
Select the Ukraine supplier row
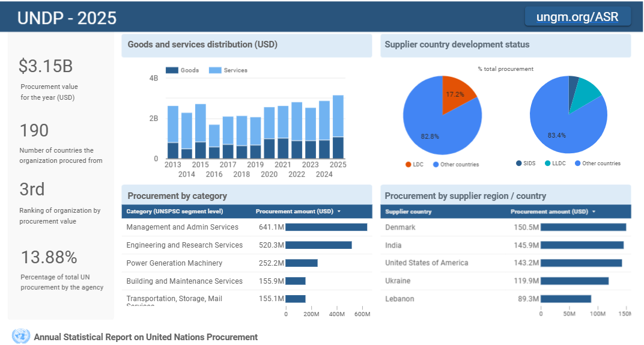click(x=506, y=281)
